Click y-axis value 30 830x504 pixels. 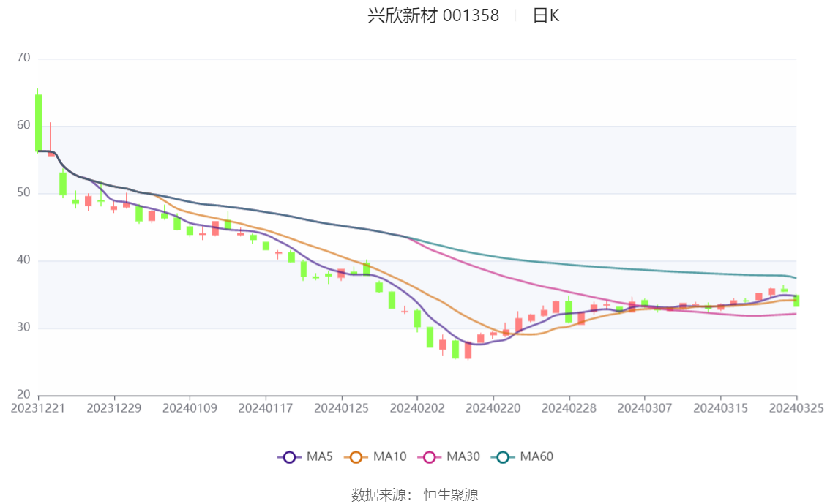[23, 328]
